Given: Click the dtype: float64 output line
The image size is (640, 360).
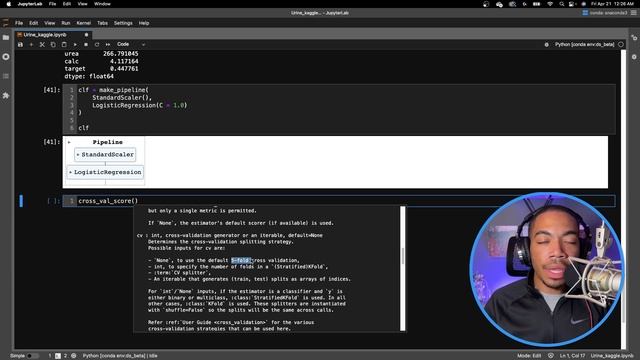Looking at the screenshot, I should coord(89,76).
